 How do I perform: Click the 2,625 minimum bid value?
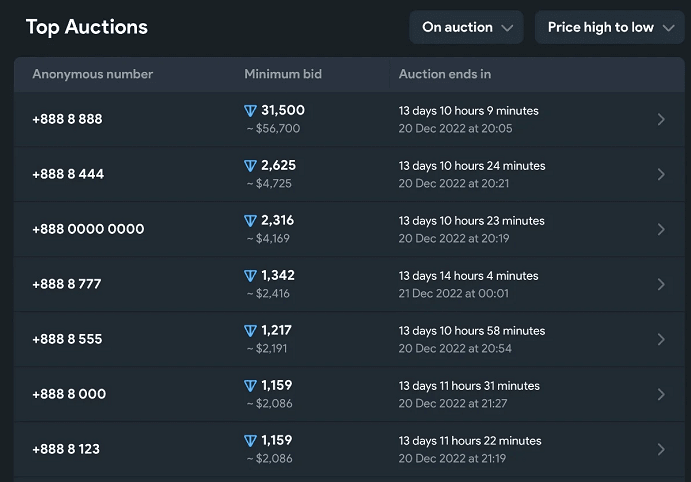tap(279, 165)
